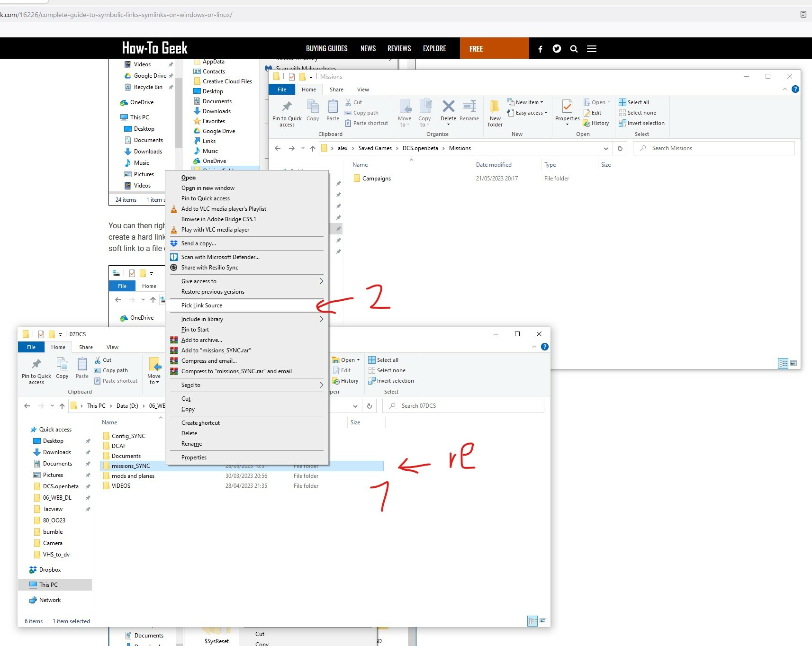Click the Search 07DCS field

point(463,406)
